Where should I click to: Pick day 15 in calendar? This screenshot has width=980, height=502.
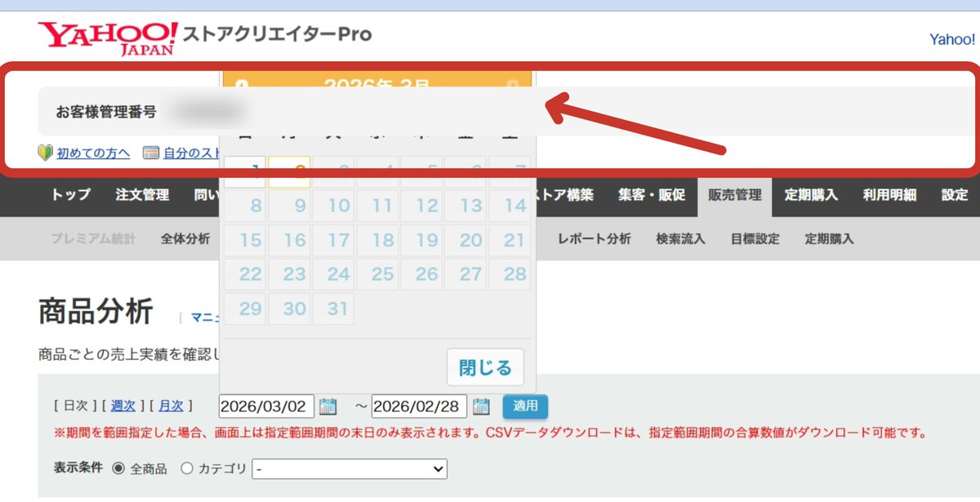click(245, 240)
